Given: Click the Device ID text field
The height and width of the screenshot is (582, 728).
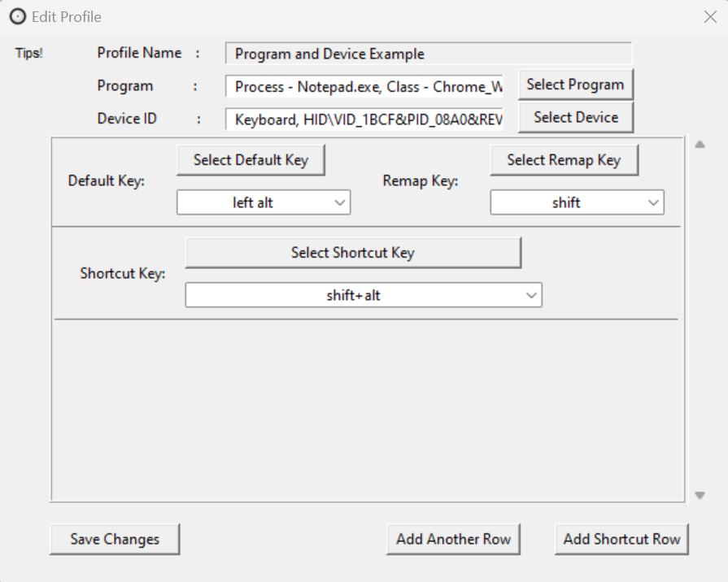Looking at the screenshot, I should point(366,118).
